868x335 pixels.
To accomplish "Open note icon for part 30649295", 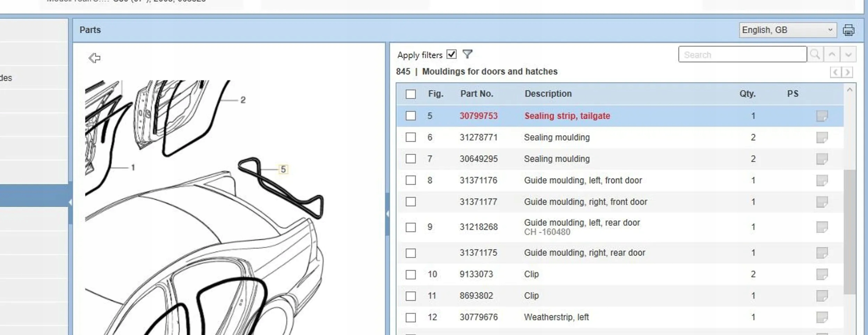I will pos(822,159).
